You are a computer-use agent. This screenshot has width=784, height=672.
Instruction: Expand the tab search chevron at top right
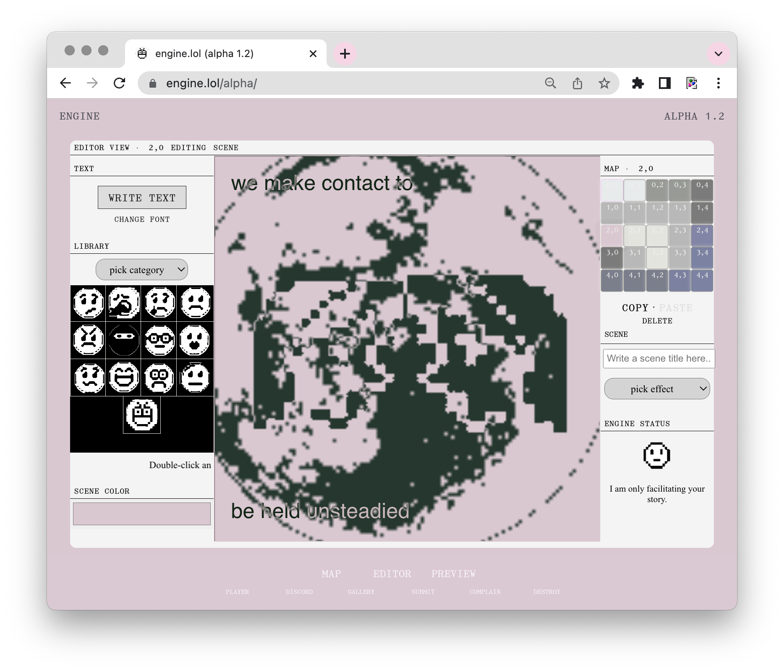pos(718,54)
